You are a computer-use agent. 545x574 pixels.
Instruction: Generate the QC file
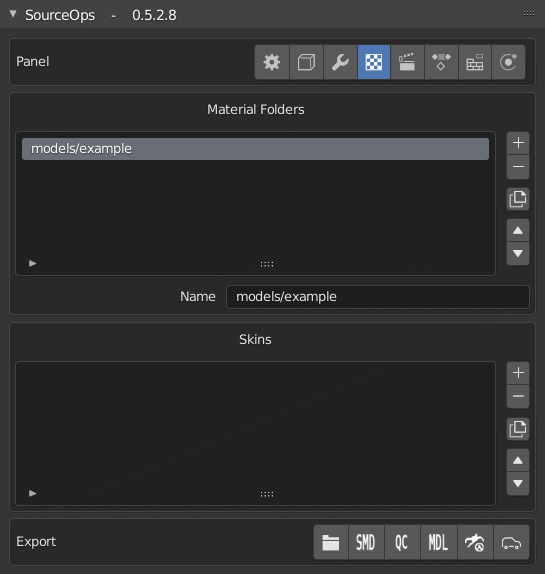click(x=403, y=542)
